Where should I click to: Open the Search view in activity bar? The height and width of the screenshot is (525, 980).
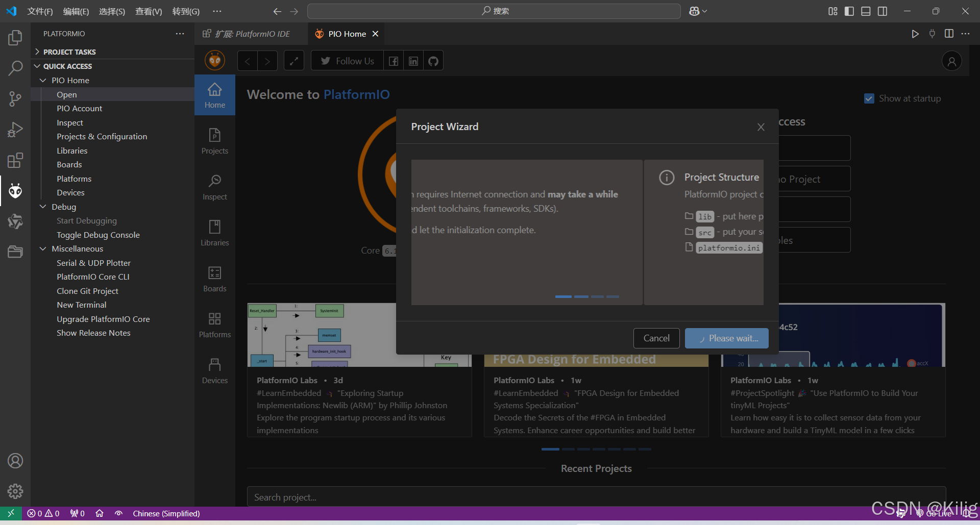15,68
